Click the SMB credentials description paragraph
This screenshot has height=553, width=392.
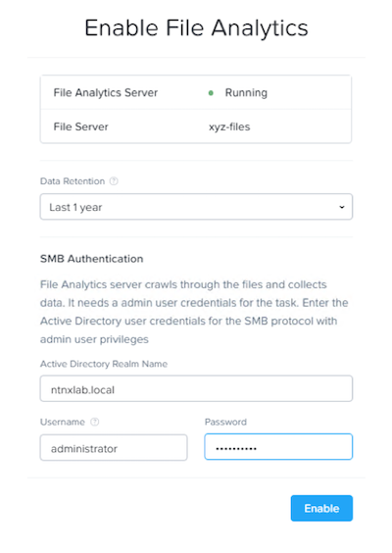194,312
